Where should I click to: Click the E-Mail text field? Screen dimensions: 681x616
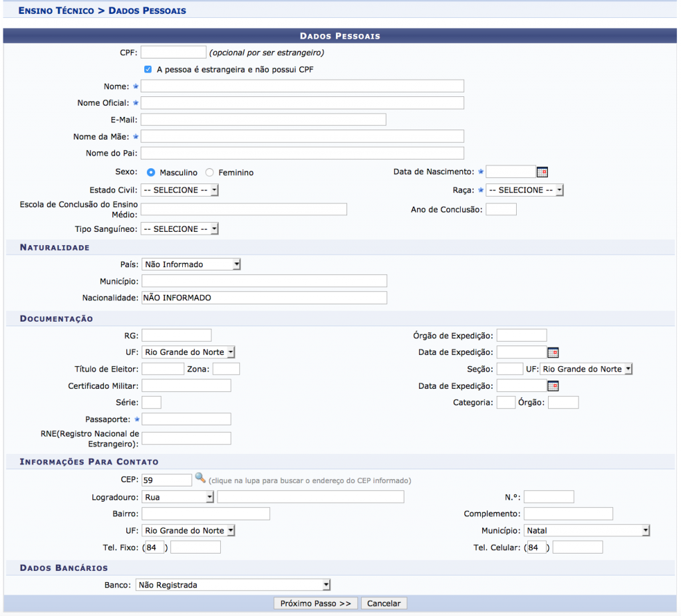pos(263,120)
